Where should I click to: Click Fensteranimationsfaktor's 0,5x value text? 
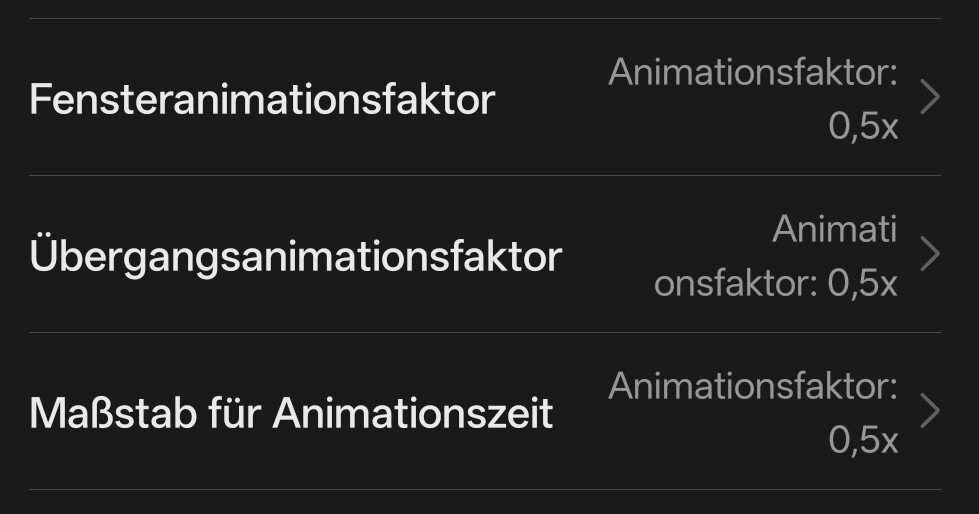click(x=863, y=127)
